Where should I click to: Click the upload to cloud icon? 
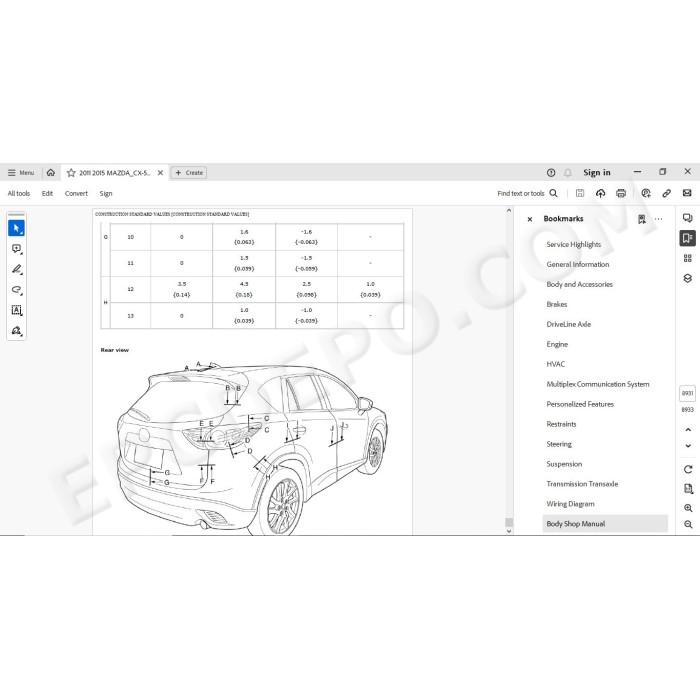point(600,193)
